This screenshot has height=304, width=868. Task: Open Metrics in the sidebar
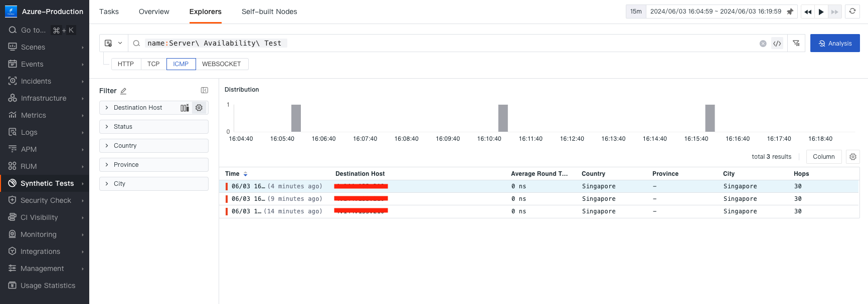click(x=45, y=115)
